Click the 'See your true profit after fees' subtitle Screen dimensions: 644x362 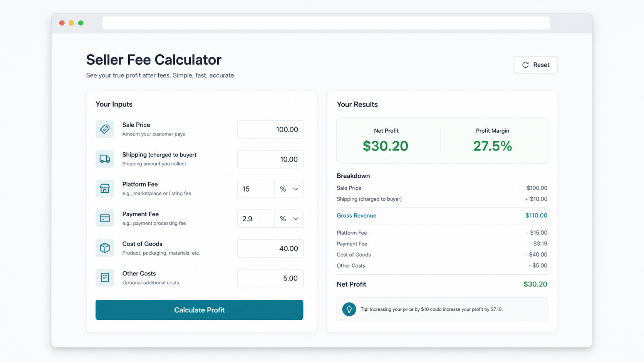click(161, 75)
